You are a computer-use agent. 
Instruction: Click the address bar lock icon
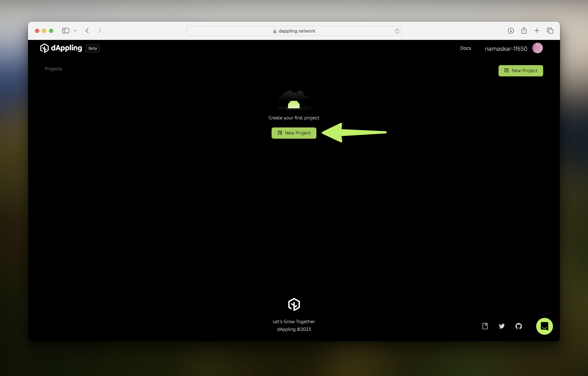(275, 31)
